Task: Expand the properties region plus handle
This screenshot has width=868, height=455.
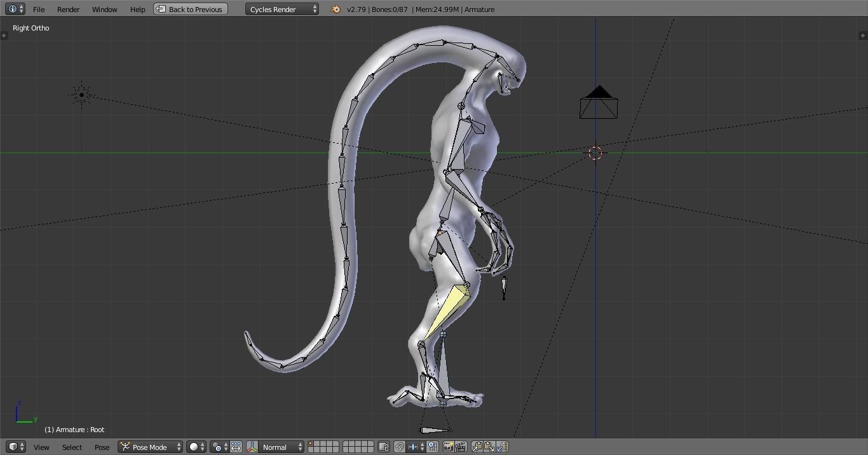Action: (863, 36)
